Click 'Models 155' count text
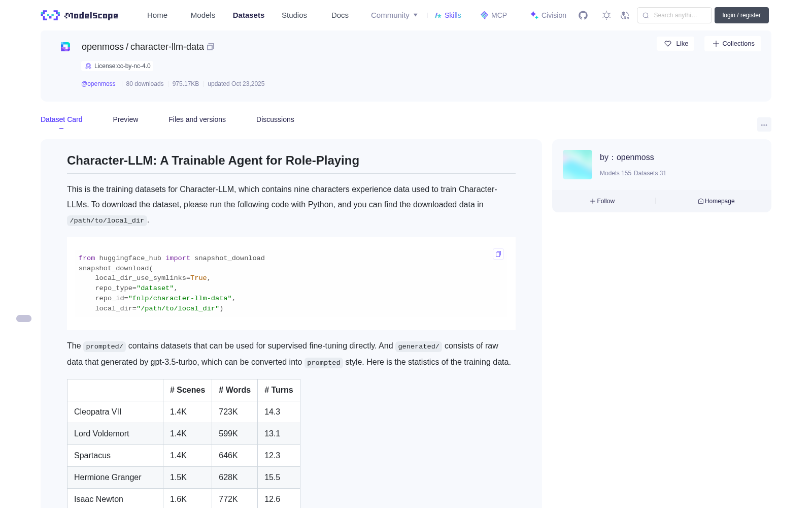Screen dimensions: 812x508 [616, 173]
